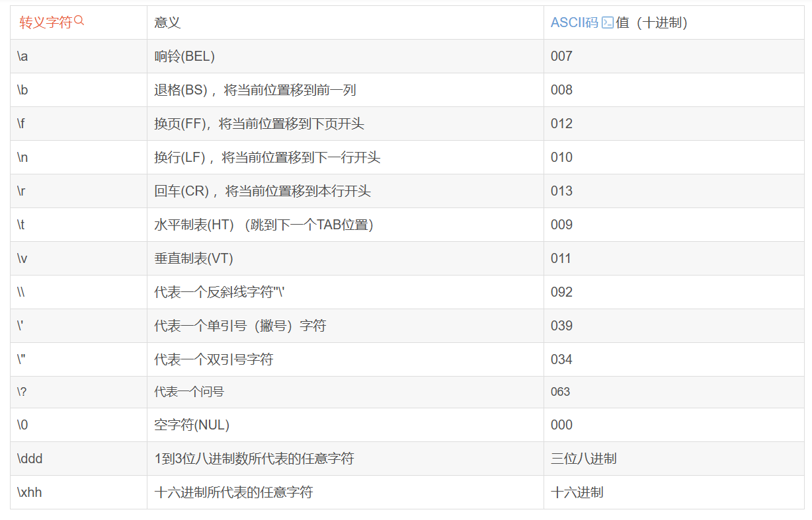The image size is (812, 520).
Task: Click the 换页(FF) description cell
Action: click(345, 124)
